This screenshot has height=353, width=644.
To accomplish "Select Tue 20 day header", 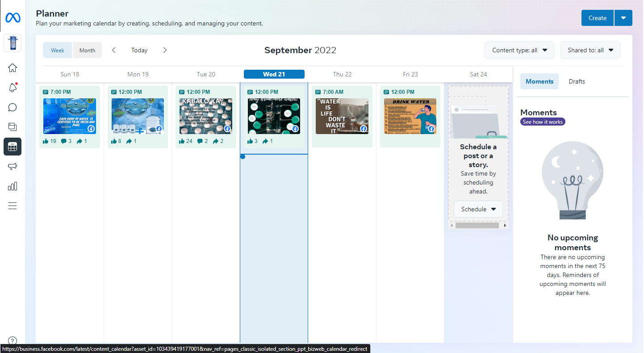I will point(206,74).
